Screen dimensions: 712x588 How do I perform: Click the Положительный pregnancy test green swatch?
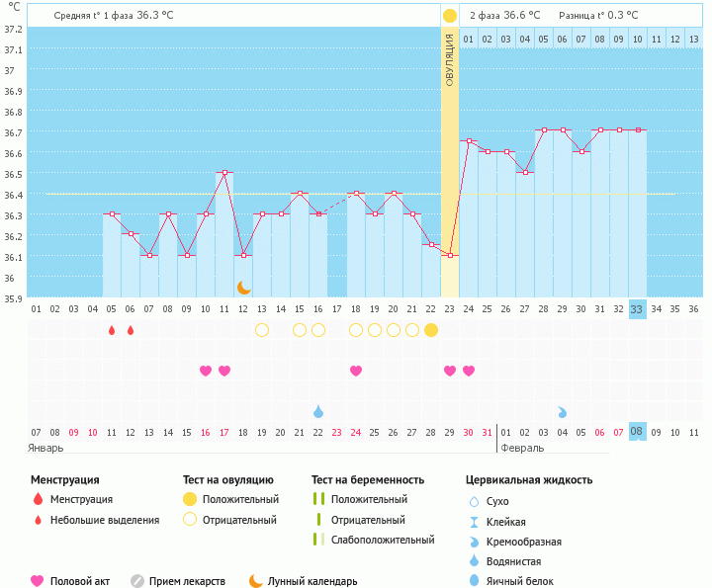[x=318, y=500]
